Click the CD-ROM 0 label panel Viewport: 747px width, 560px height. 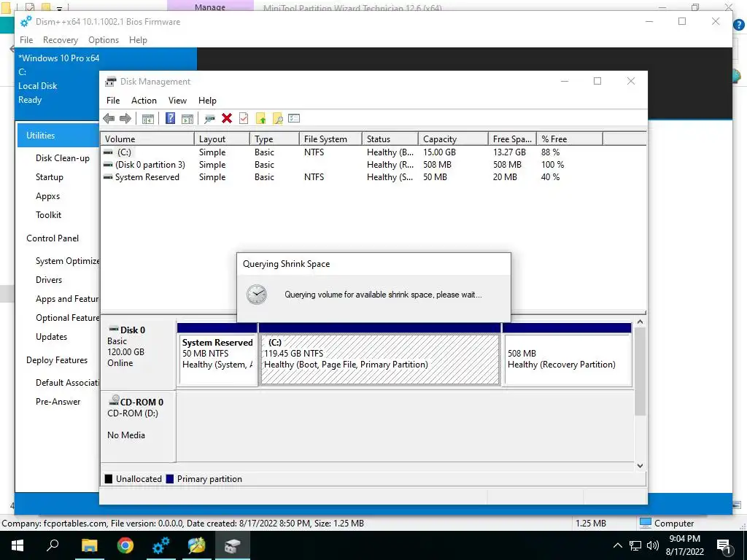click(x=138, y=426)
